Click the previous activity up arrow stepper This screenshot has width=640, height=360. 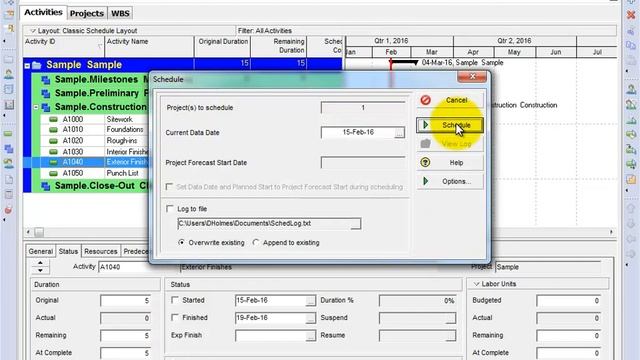pyautogui.click(x=40, y=263)
